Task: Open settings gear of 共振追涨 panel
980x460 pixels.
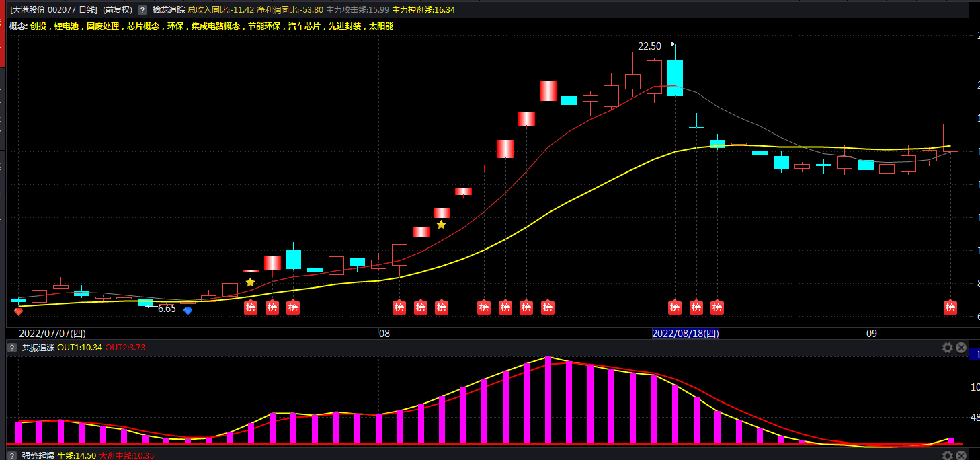Action: coord(948,348)
